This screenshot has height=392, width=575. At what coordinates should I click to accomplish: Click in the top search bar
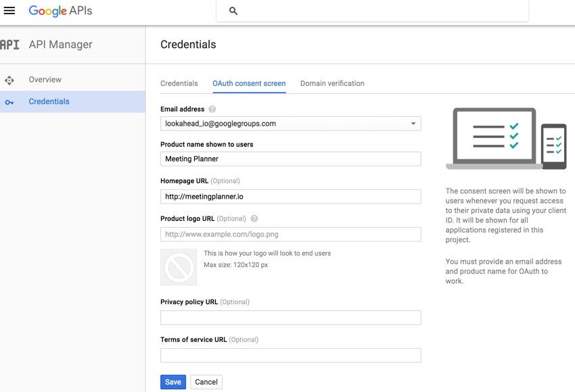372,11
